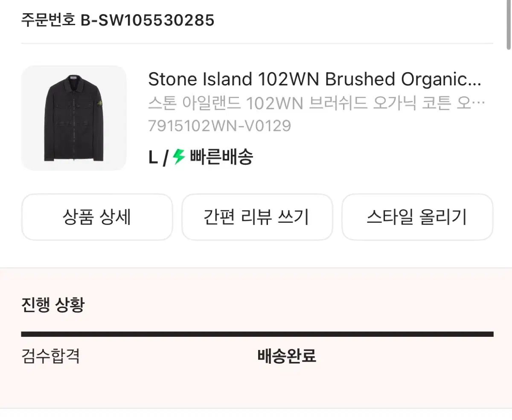This screenshot has height=420, width=512.
Task: Click the green lightning bolt fast-delivery icon
Action: pyautogui.click(x=179, y=157)
